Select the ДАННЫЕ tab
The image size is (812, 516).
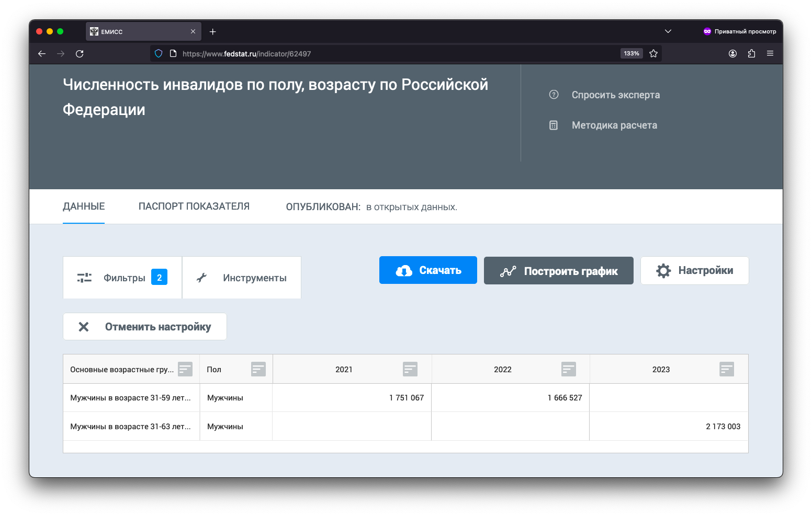84,207
